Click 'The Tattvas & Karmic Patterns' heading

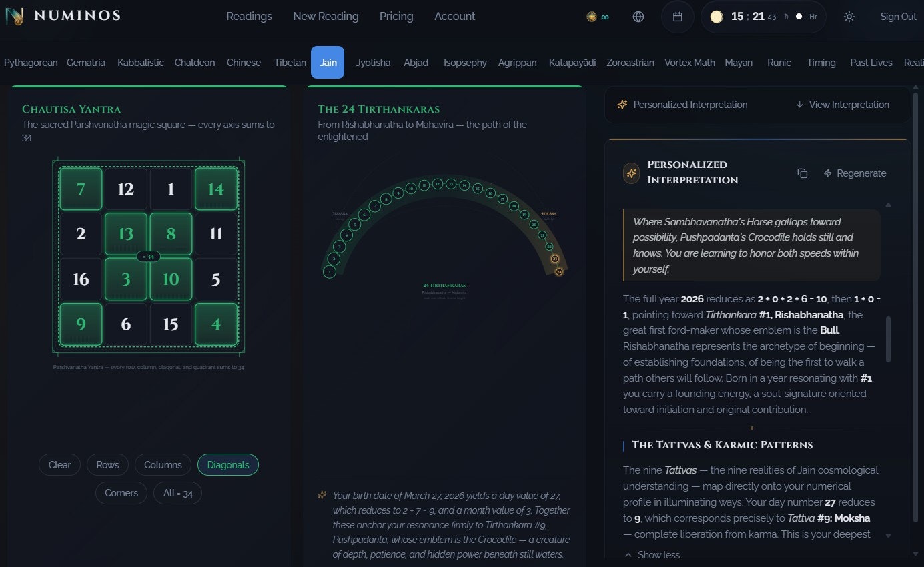tap(722, 445)
